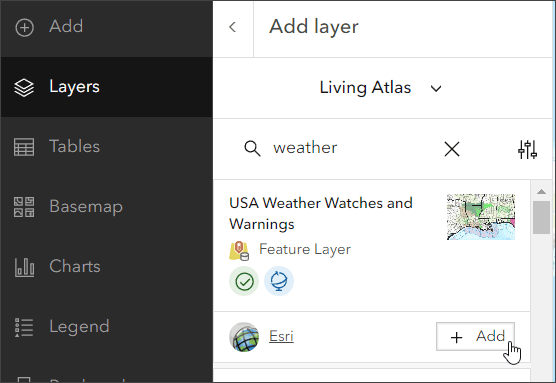Click the back arrow in Add layer
Screen dimensions: 556x383
tap(233, 27)
